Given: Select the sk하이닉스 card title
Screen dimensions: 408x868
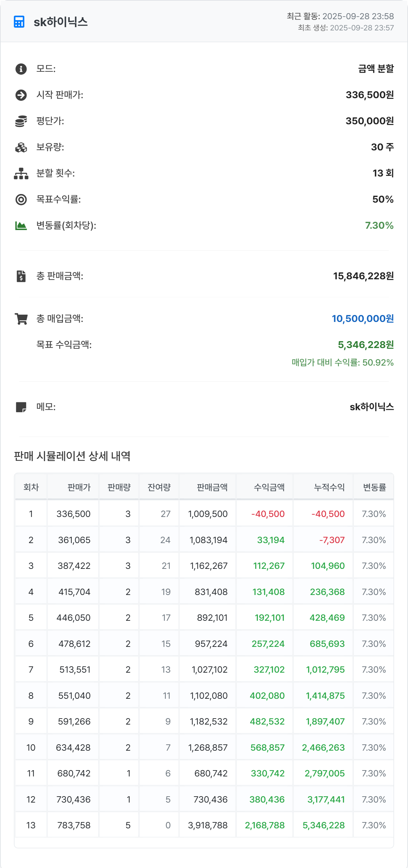Looking at the screenshot, I should 61,22.
